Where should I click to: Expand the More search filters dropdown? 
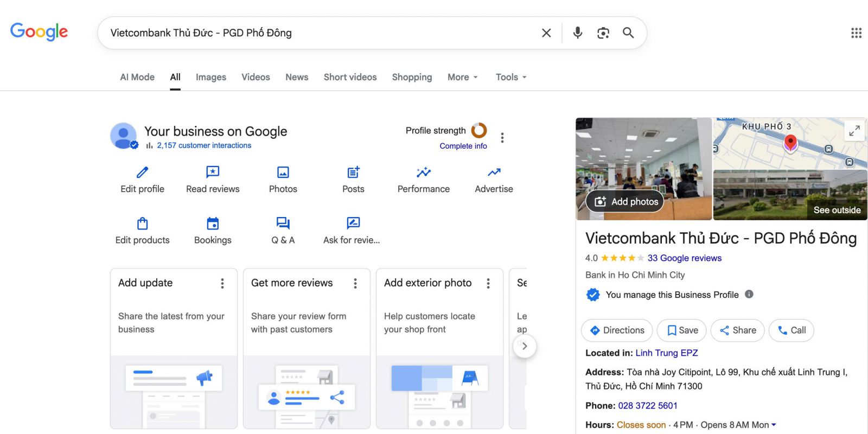[463, 77]
